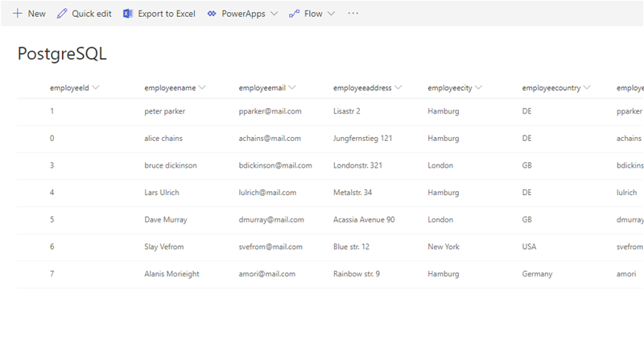644x353 pixels.
Task: Click the Quick edit pencil icon
Action: click(62, 14)
